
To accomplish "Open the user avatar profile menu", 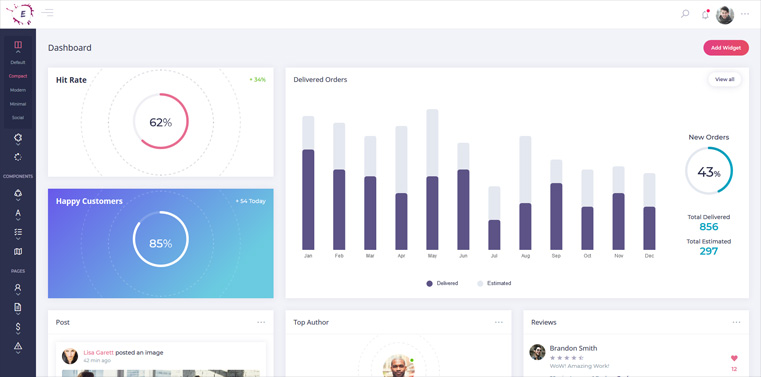I will 725,15.
